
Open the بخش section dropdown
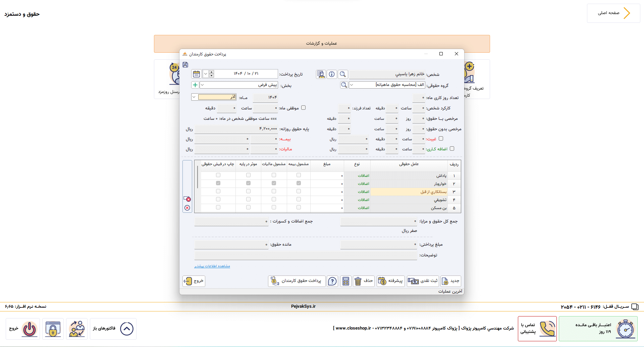[x=202, y=85]
